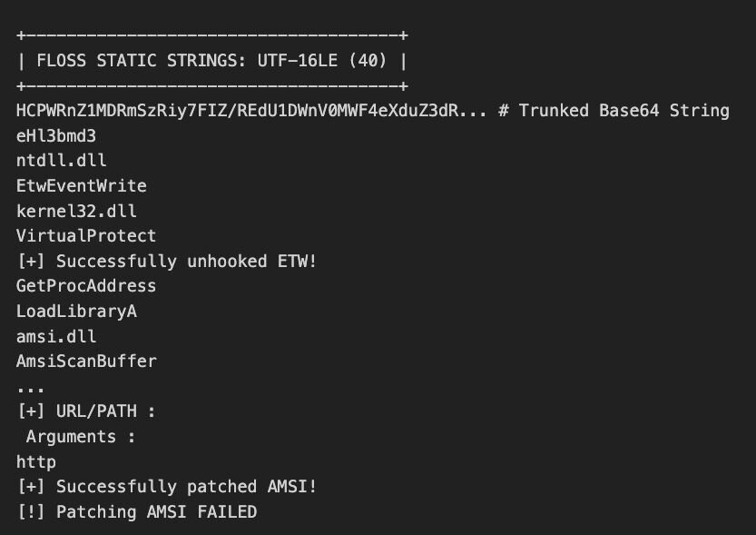Viewport: 756px width, 535px height.
Task: Click the kernel32.dll line
Action: 76,211
